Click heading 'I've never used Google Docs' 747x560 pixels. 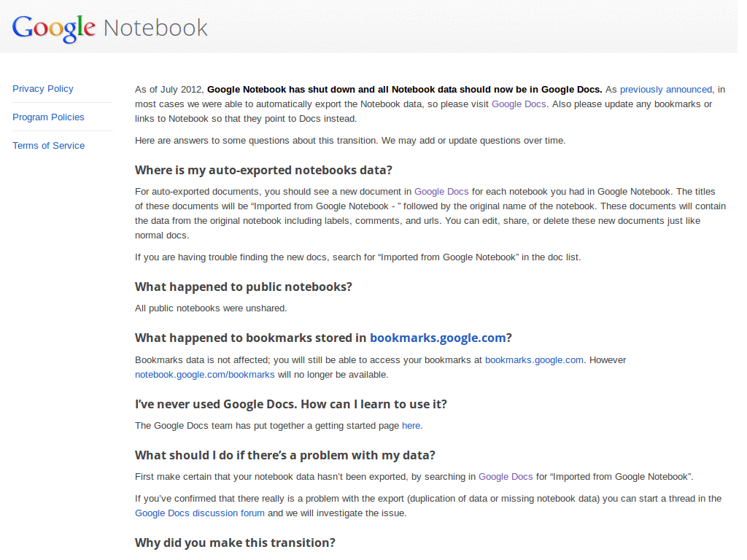pos(290,404)
